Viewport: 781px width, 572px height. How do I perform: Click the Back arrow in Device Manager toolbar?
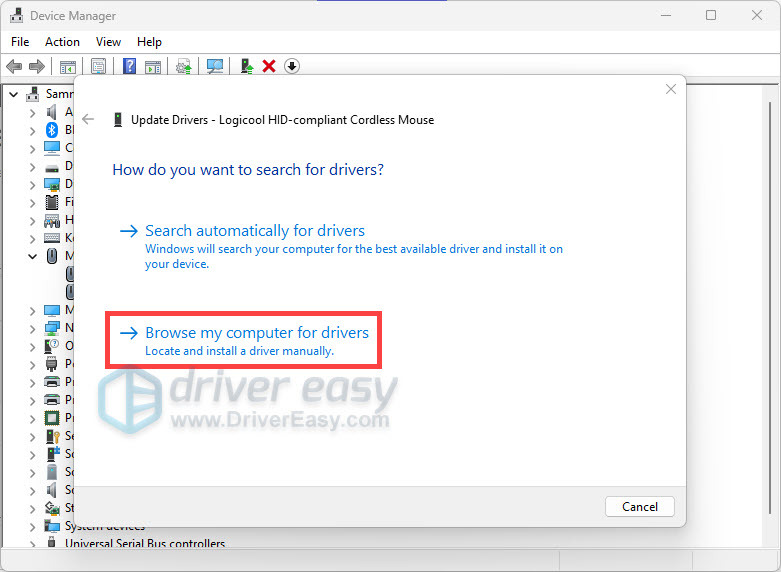click(13, 66)
